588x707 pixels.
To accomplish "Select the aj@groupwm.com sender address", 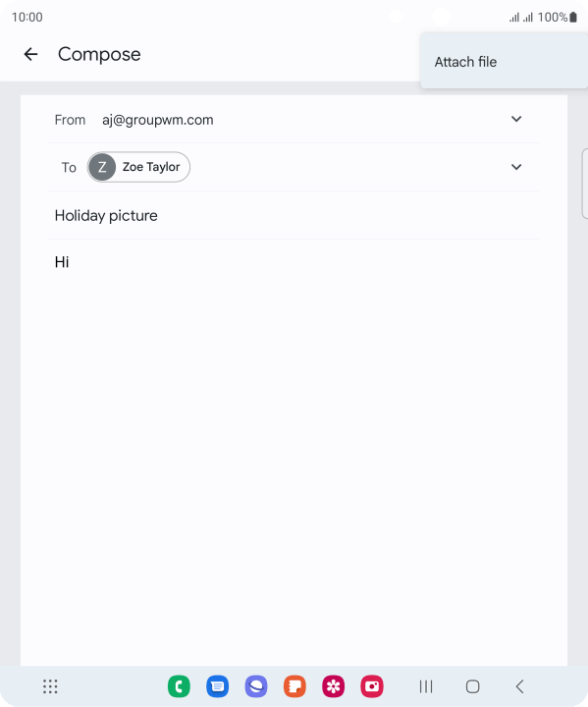I will pyautogui.click(x=157, y=120).
